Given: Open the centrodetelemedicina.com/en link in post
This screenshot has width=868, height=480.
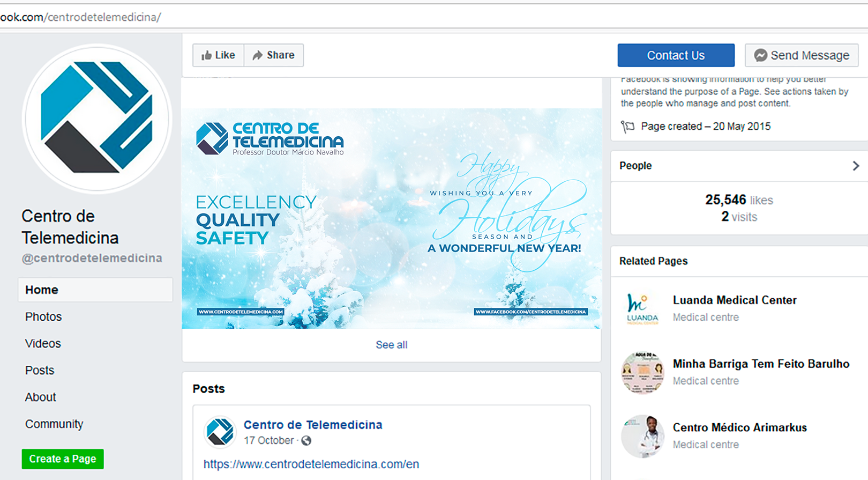Looking at the screenshot, I should pyautogui.click(x=311, y=464).
